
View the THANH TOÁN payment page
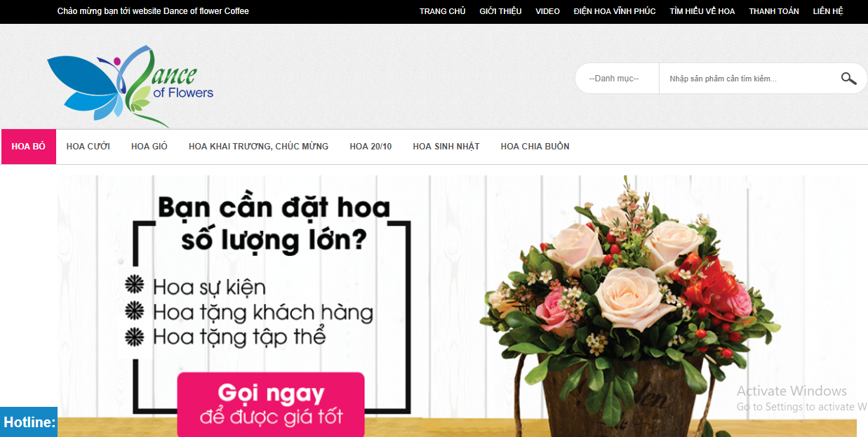coord(773,11)
